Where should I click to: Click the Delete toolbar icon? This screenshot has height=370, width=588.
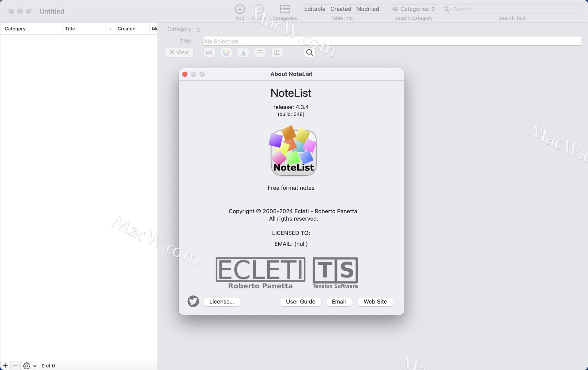[259, 9]
